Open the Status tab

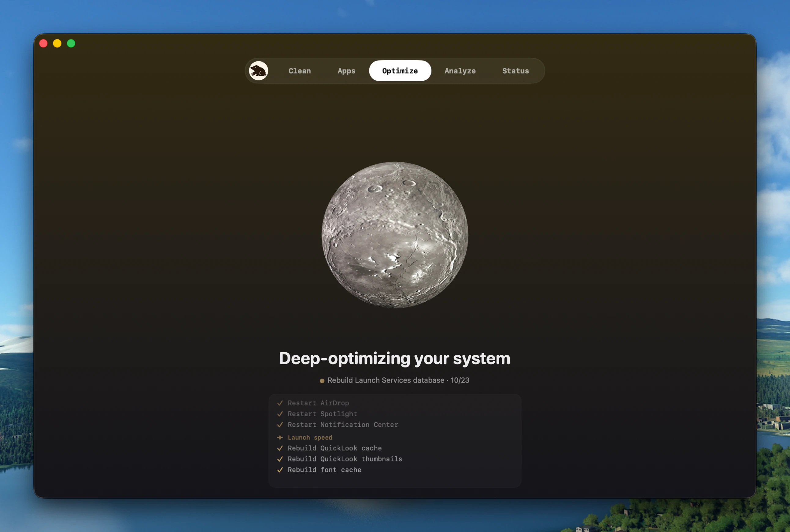point(515,71)
